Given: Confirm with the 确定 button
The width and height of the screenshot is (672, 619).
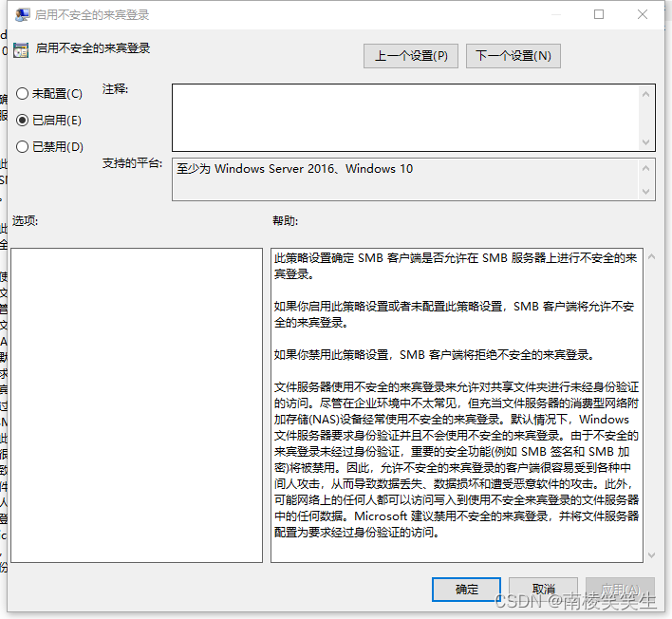Looking at the screenshot, I should tap(466, 590).
